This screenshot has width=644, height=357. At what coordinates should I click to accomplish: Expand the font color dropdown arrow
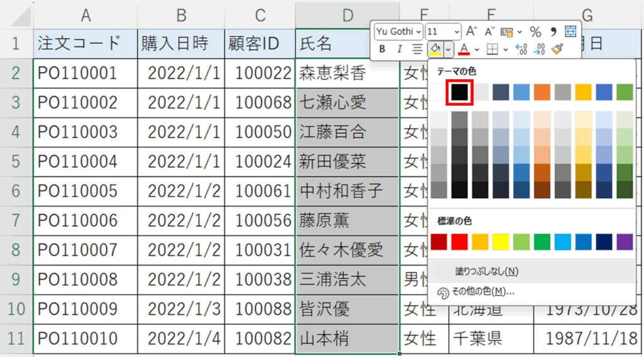click(x=477, y=49)
